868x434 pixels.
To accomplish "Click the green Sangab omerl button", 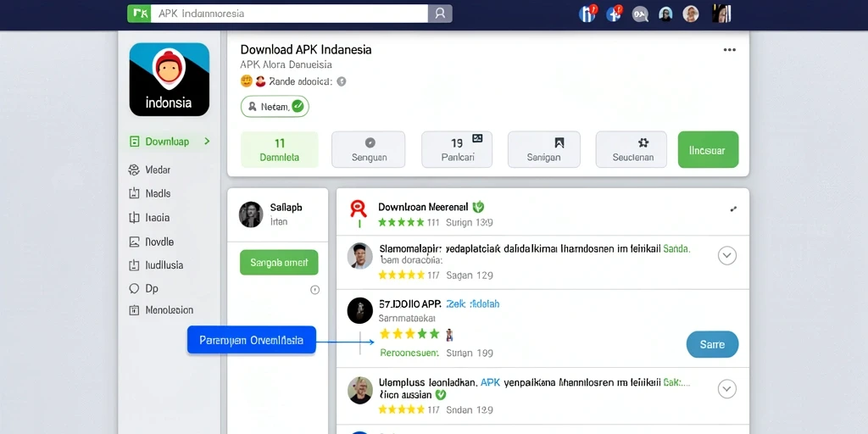I will tap(279, 263).
